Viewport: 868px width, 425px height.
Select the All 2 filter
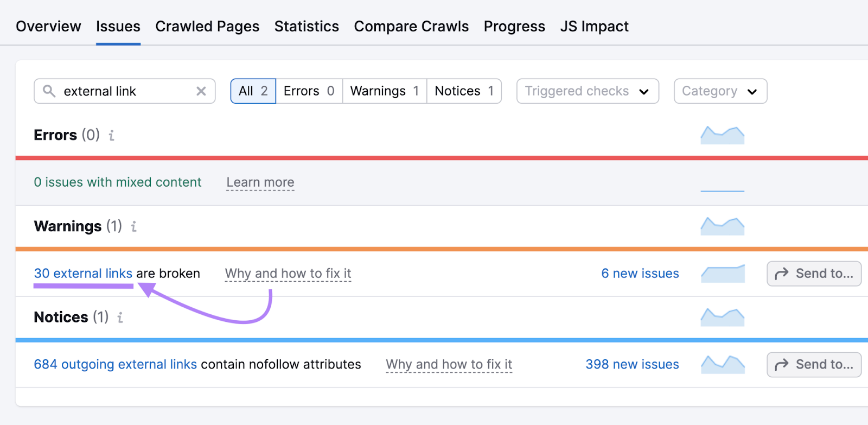click(253, 91)
